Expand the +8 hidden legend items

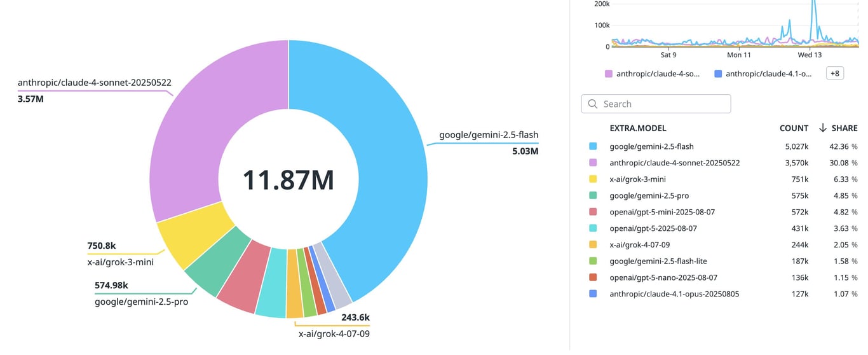coord(835,73)
